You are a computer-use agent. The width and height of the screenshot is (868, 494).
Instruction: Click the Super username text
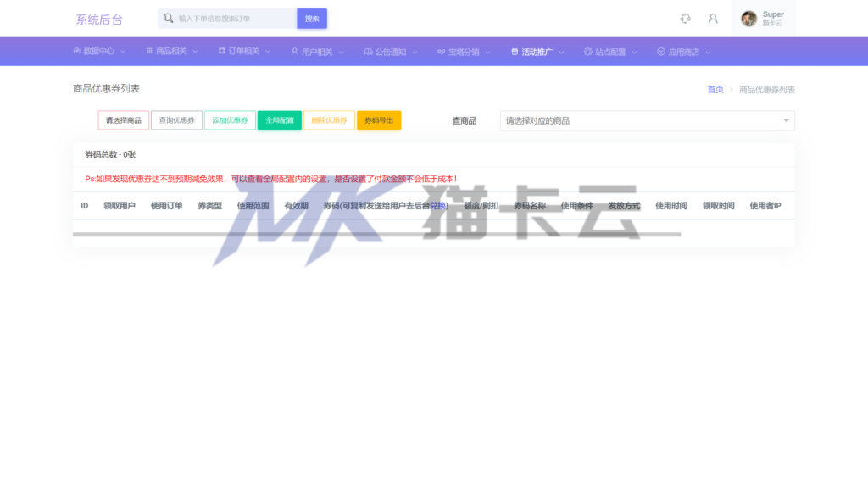point(773,14)
